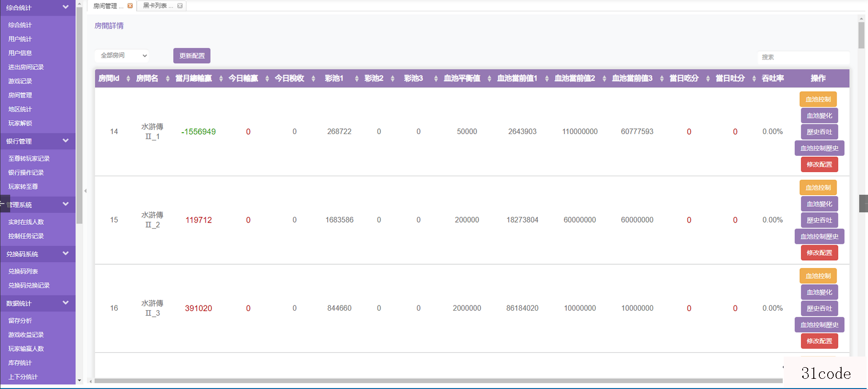The image size is (868, 389).
Task: Collapse the 综合统计 sidebar section
Action: tap(65, 7)
